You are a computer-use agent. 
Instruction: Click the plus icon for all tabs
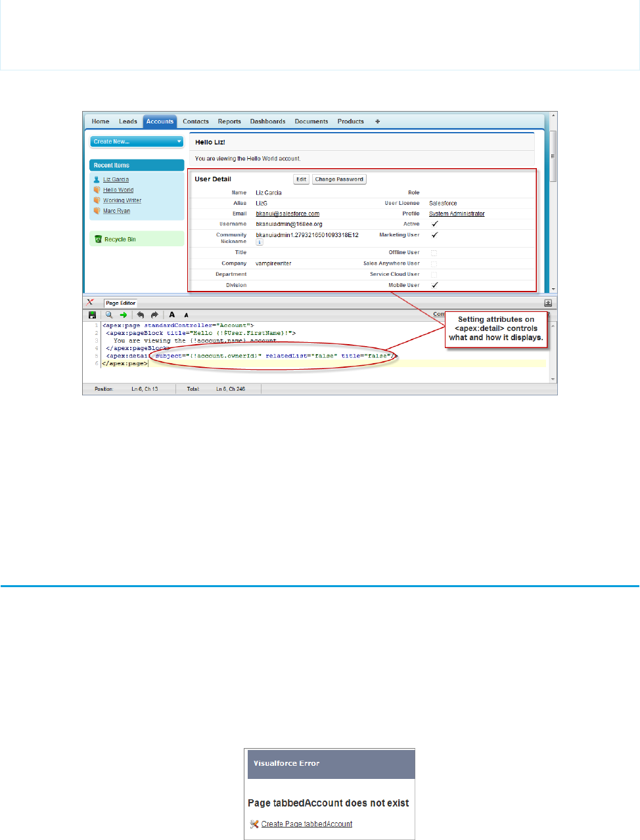377,122
